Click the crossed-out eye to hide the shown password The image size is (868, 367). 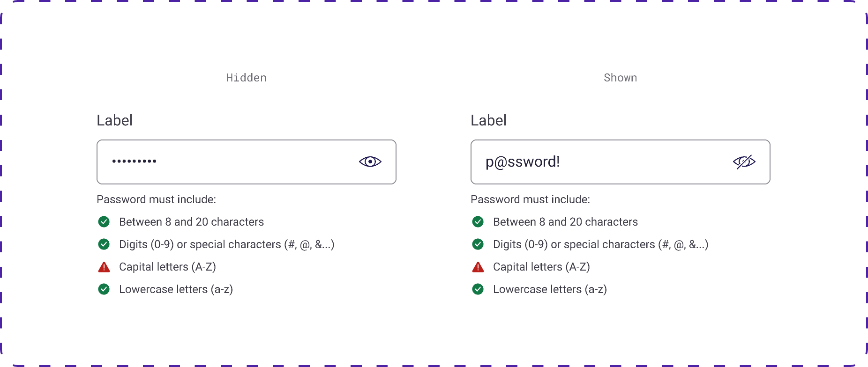pyautogui.click(x=744, y=162)
